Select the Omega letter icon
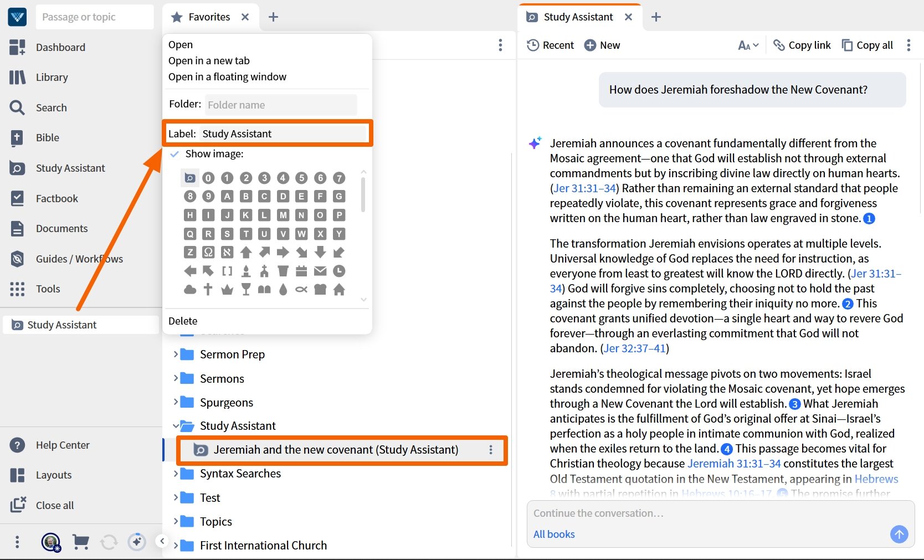This screenshot has width=924, height=560. click(208, 252)
